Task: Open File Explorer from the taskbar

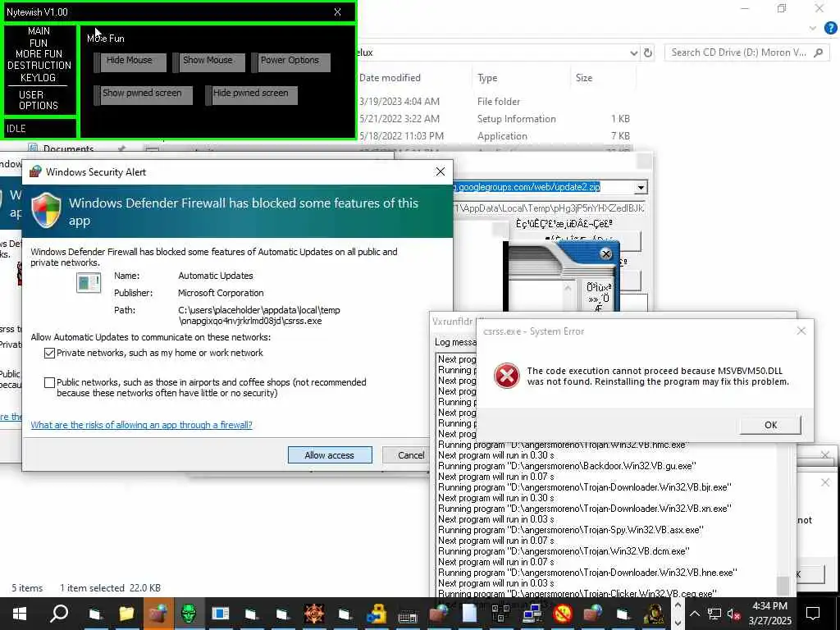Action: (x=126, y=614)
